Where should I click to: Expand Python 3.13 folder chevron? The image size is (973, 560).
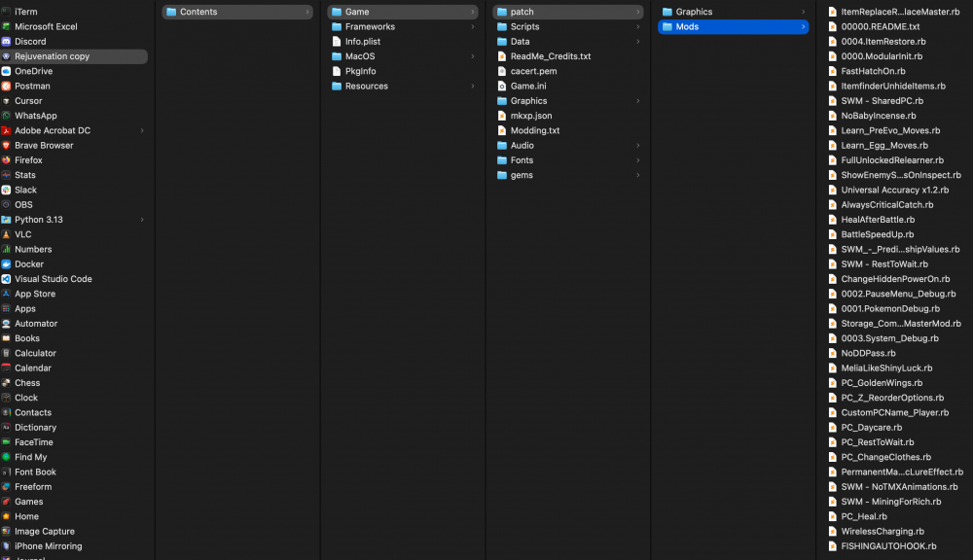pos(142,220)
